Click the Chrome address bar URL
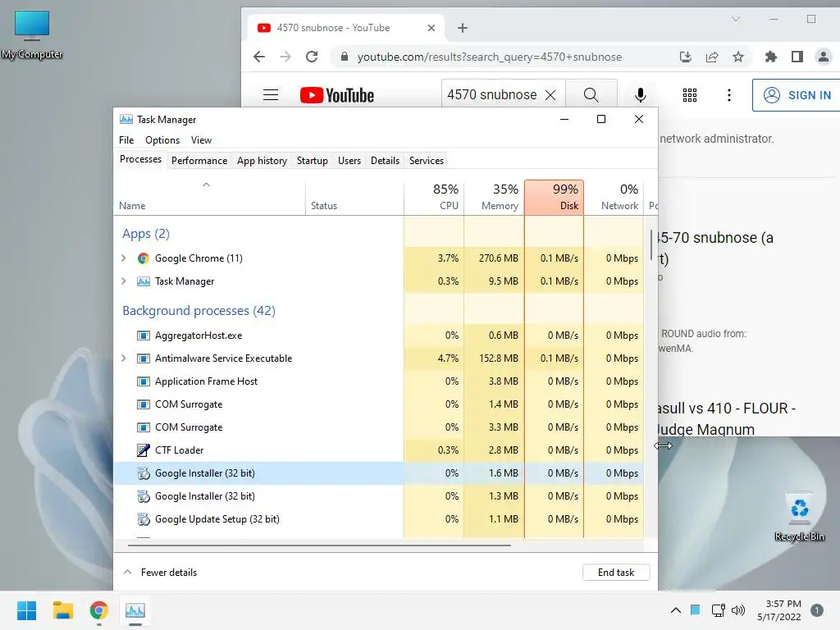Viewport: 840px width, 630px height. (489, 57)
